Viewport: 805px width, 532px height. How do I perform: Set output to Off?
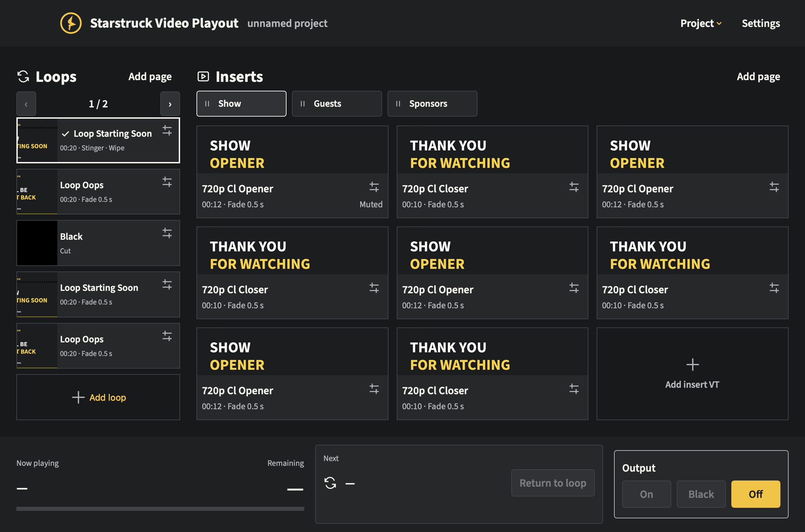coord(756,494)
